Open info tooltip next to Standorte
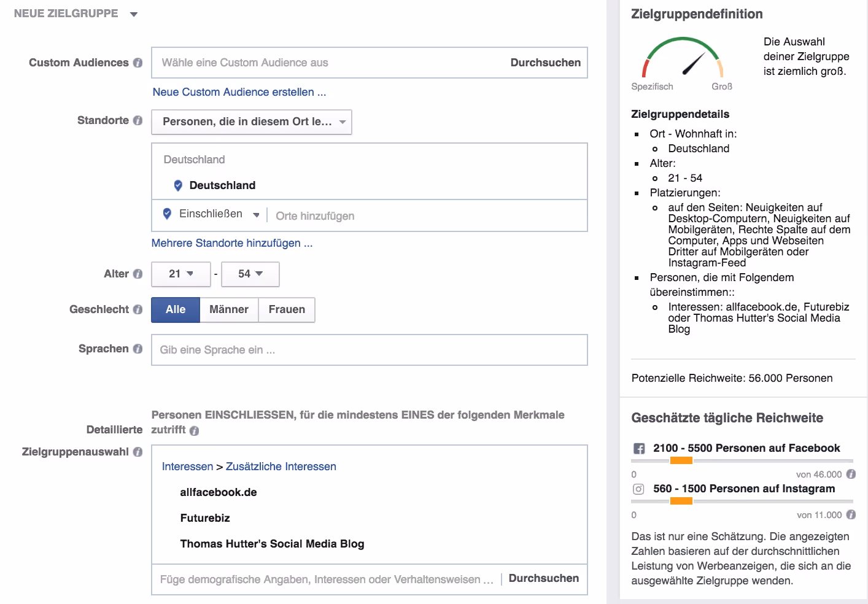This screenshot has width=868, height=604. (138, 120)
